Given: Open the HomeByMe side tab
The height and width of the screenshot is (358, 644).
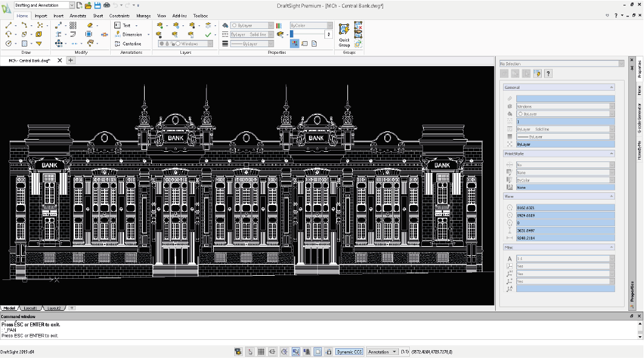Looking at the screenshot, I should (x=640, y=150).
